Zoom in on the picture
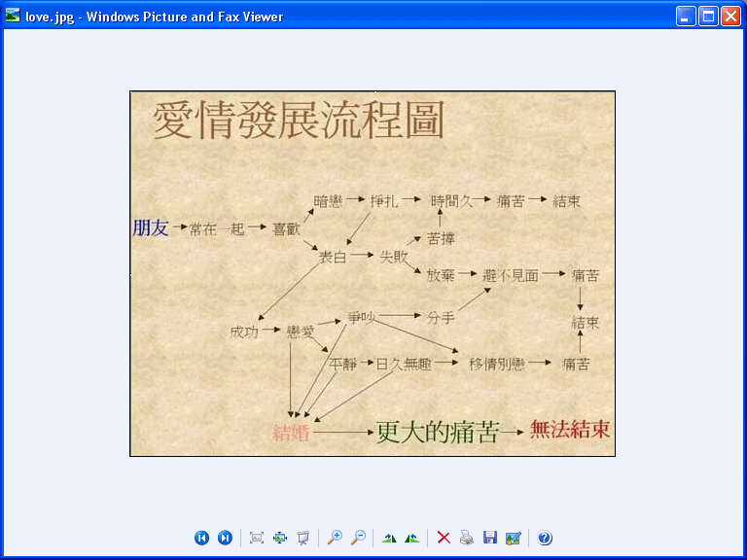The width and height of the screenshot is (747, 560). (335, 538)
